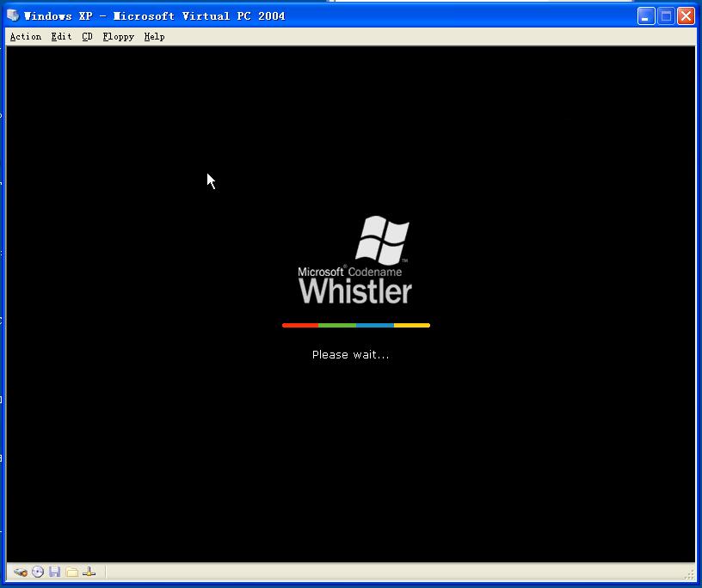
Task: Click the Whistler boot progress bar
Action: (x=356, y=325)
